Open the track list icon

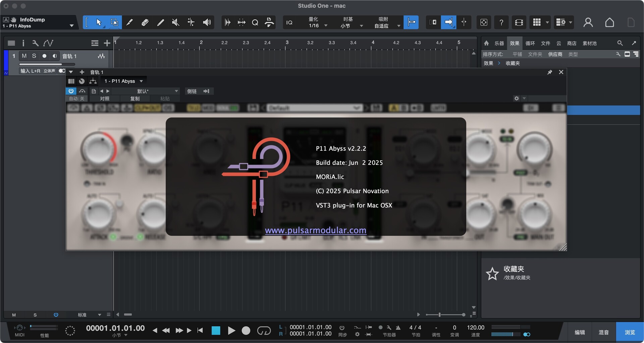coord(11,43)
